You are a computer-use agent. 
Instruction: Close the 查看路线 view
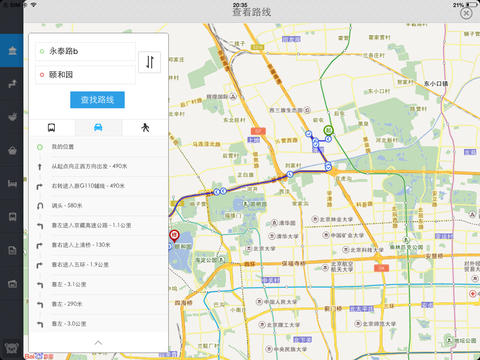coord(466,13)
